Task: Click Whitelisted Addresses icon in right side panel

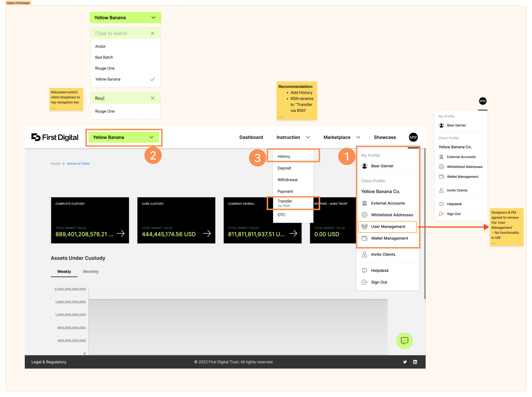Action: 441,167
